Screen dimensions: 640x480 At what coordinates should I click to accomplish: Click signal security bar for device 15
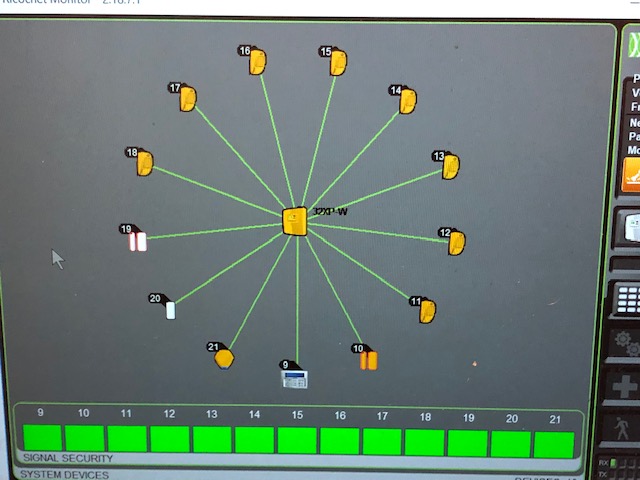tap(297, 440)
